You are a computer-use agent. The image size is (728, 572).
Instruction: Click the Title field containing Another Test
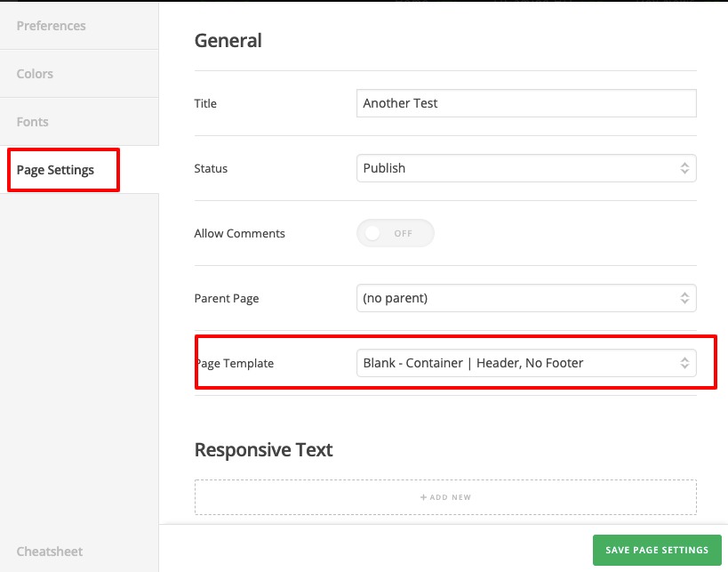(525, 103)
